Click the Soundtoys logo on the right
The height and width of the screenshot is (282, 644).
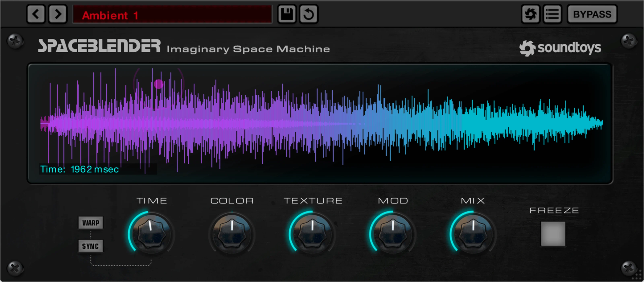coord(560,48)
